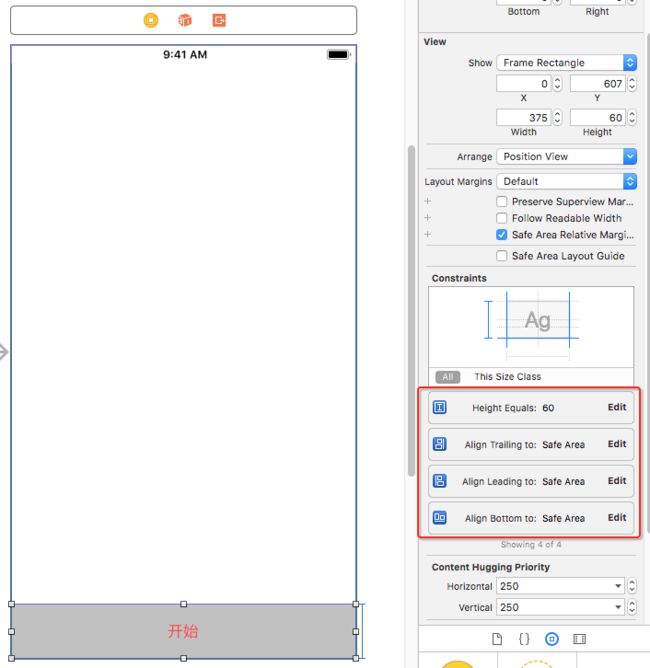Image resolution: width=650 pixels, height=668 pixels.
Task: Click the Align Leading constraint icon
Action: pyautogui.click(x=440, y=481)
